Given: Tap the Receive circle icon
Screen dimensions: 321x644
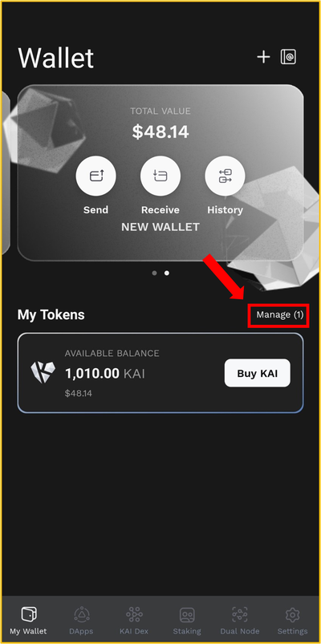Looking at the screenshot, I should coord(160,176).
